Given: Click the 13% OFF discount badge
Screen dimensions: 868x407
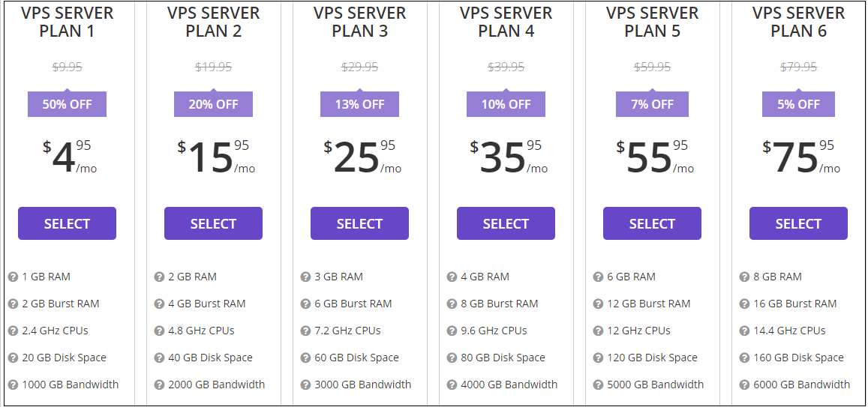Looking at the screenshot, I should (x=359, y=104).
